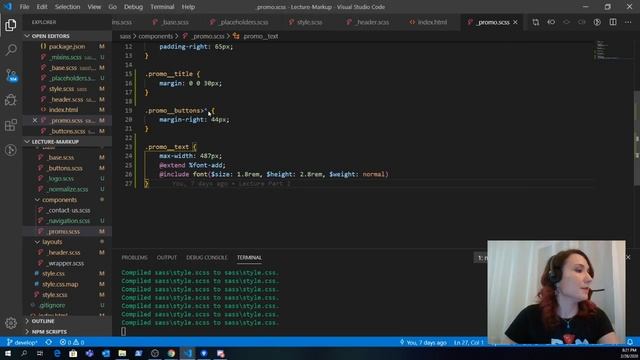
Task: Open style.css.map in the file tree
Action: (x=67, y=284)
